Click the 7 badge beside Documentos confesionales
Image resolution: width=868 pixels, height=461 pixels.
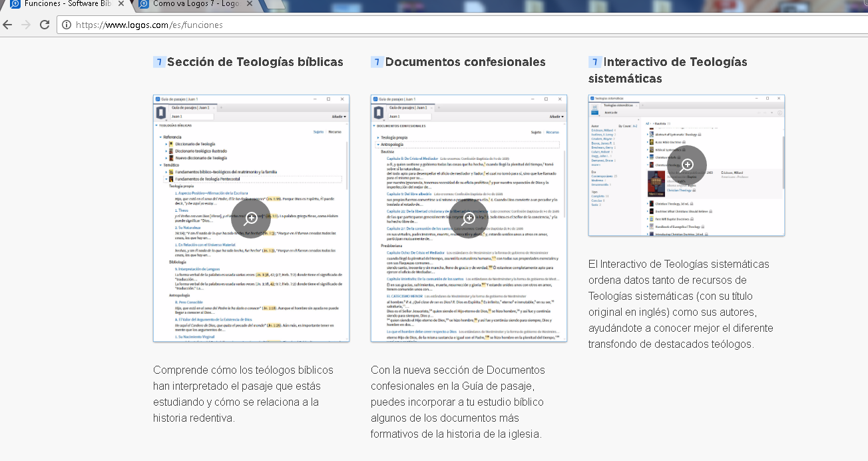pyautogui.click(x=377, y=62)
